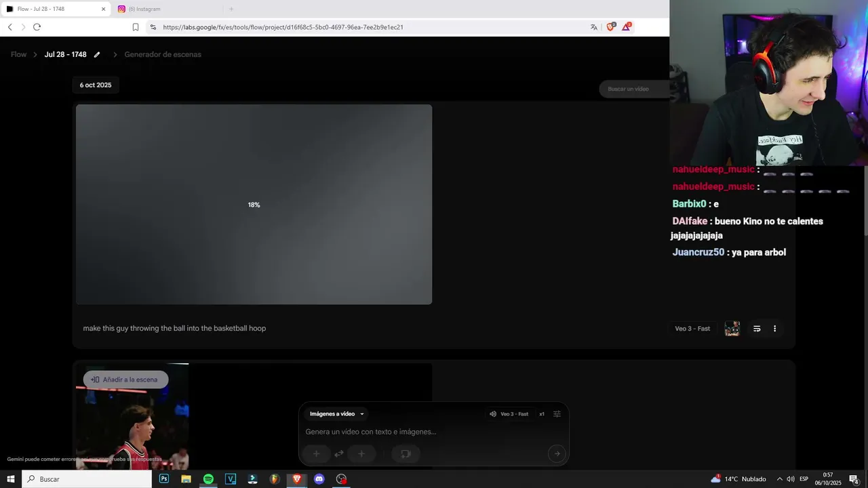The width and height of the screenshot is (868, 488).
Task: Click the project name Jul 28 - 1748
Action: point(65,54)
